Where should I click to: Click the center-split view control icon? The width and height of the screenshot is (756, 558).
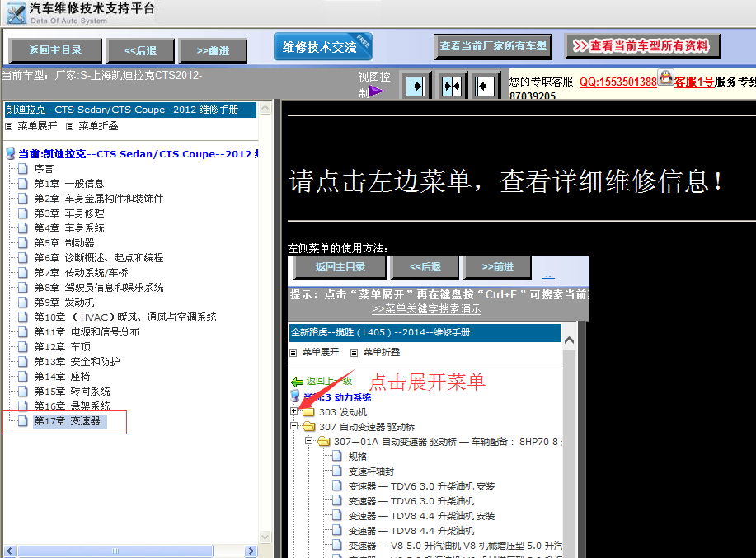click(x=452, y=87)
